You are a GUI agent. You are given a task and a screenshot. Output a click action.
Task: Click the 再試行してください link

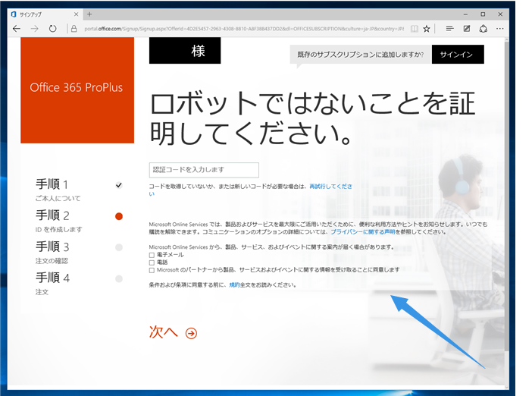330,187
